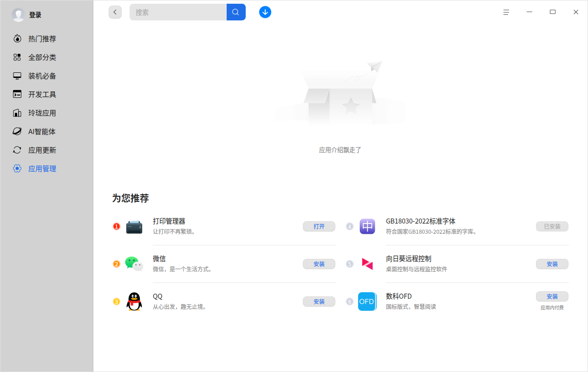
Task: Click the 打印管理器 printer icon
Action: (x=134, y=227)
